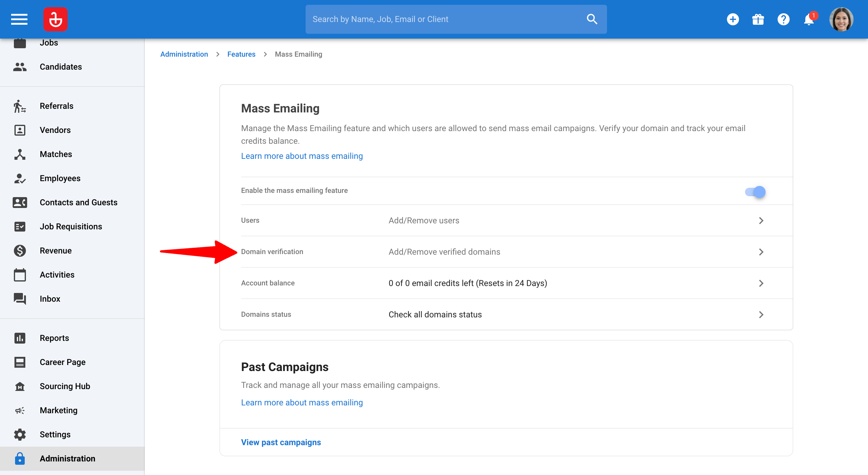Click the Activities calendar icon
Screen dimensions: 868x475
click(x=20, y=275)
